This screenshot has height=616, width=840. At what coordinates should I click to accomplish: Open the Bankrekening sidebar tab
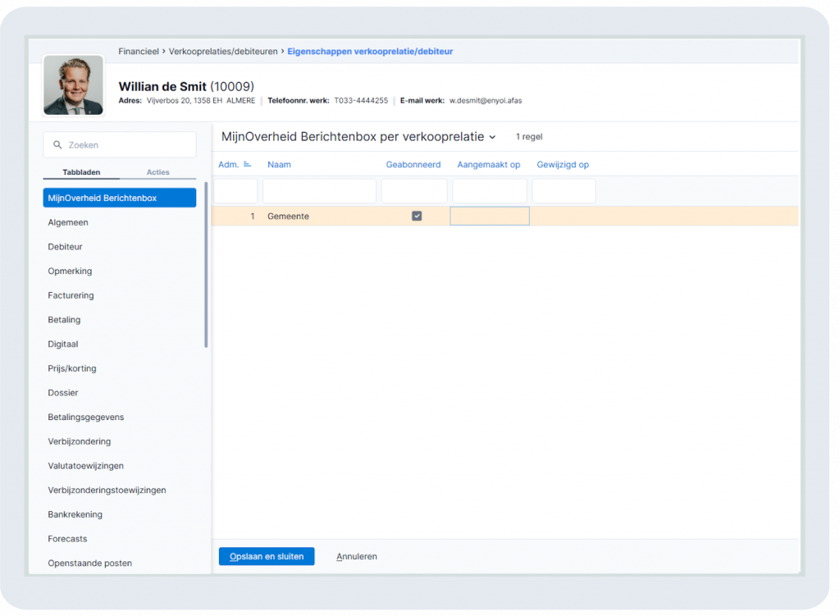pos(75,514)
